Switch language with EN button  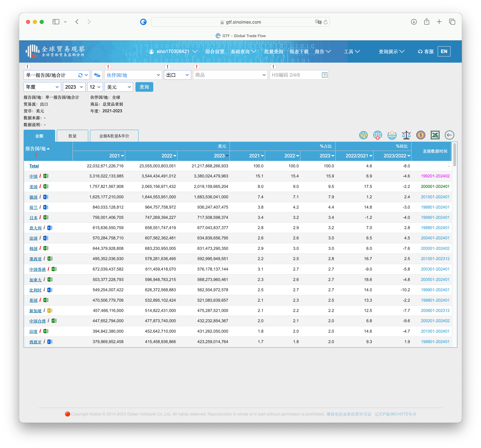coord(444,51)
